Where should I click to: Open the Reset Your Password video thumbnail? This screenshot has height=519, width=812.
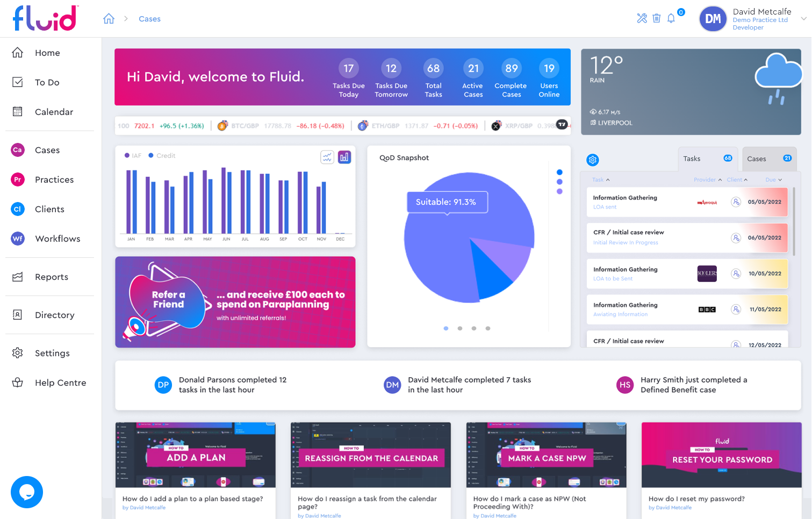tap(721, 455)
